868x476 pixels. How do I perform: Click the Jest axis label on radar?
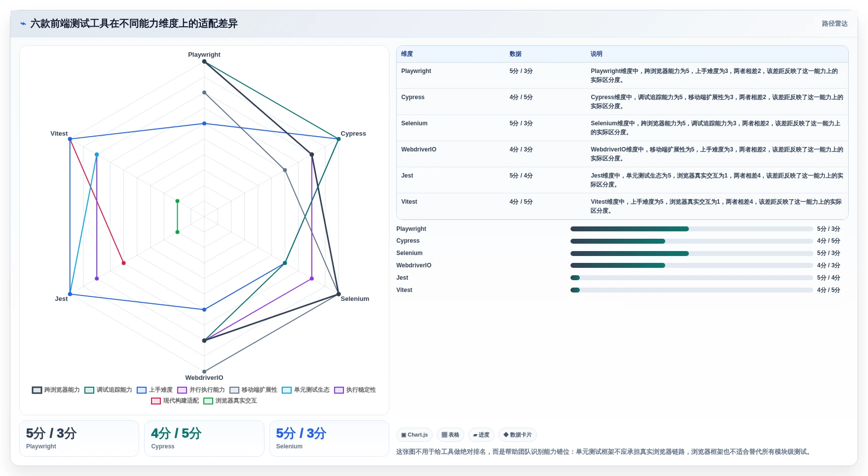61,299
